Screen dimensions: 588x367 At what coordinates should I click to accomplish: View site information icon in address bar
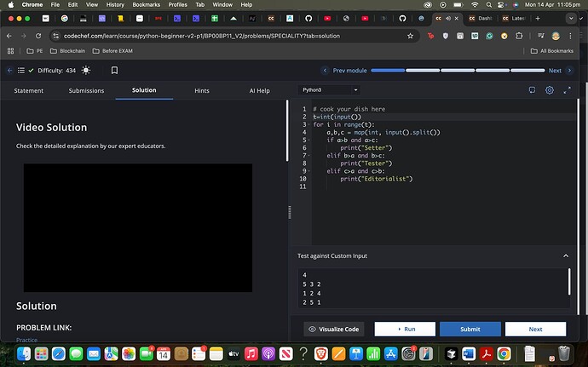(x=56, y=36)
